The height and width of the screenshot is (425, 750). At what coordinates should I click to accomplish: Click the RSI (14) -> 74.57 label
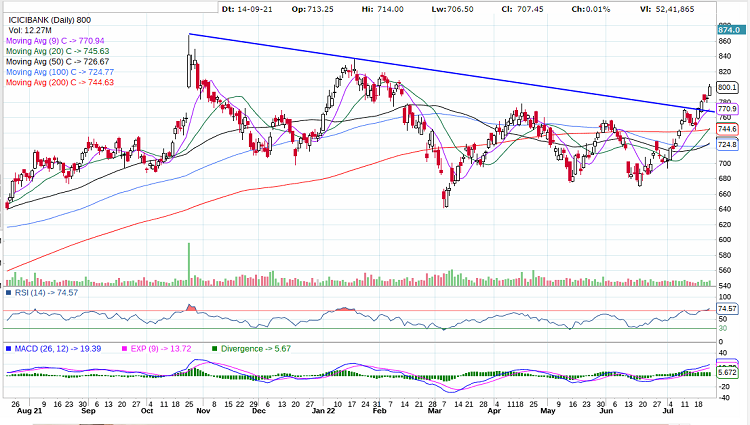point(46,293)
